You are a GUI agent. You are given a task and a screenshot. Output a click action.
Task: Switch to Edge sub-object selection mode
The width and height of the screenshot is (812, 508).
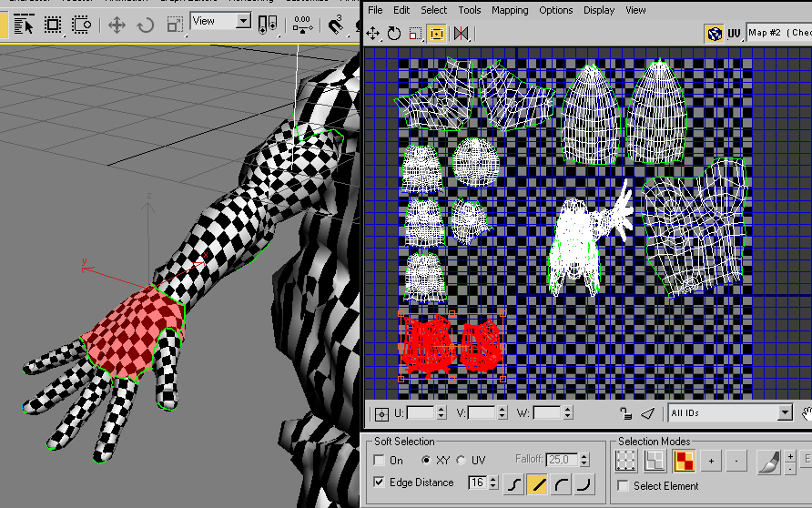click(x=655, y=461)
